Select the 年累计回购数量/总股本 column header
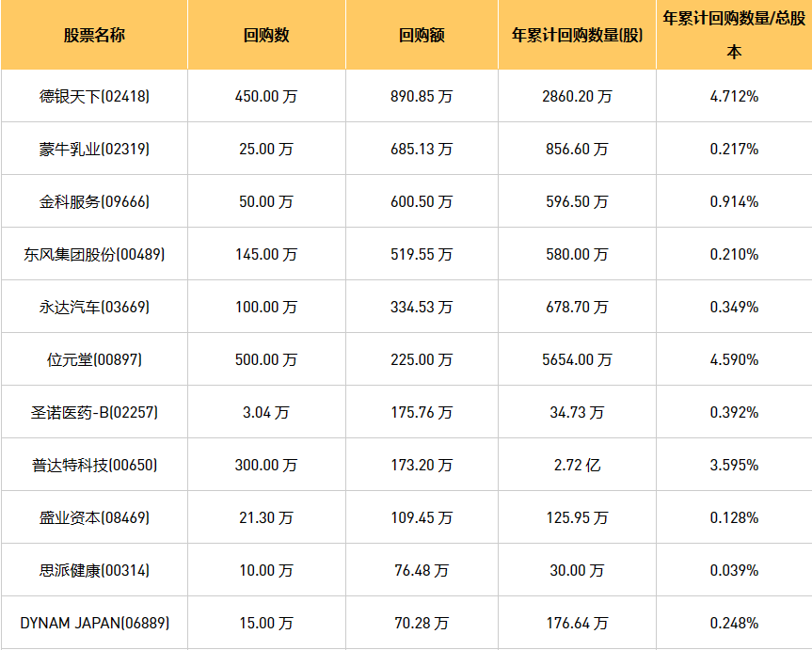 tap(734, 35)
